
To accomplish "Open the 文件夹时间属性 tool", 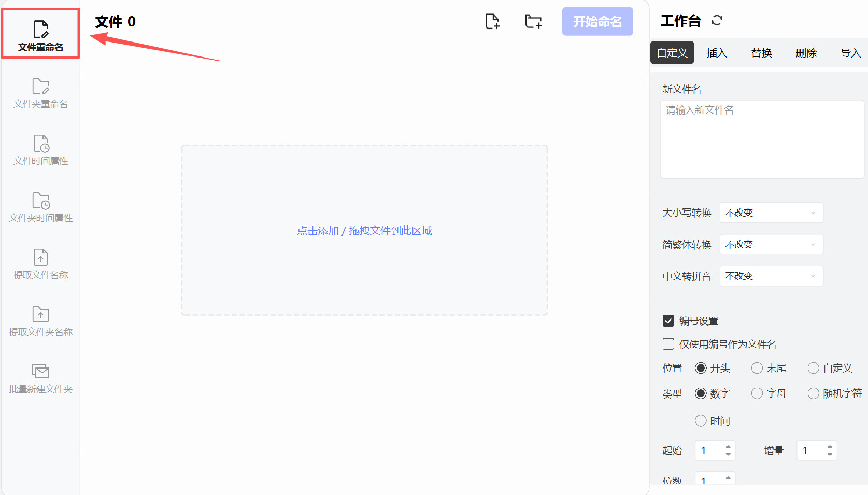I will 40,207.
